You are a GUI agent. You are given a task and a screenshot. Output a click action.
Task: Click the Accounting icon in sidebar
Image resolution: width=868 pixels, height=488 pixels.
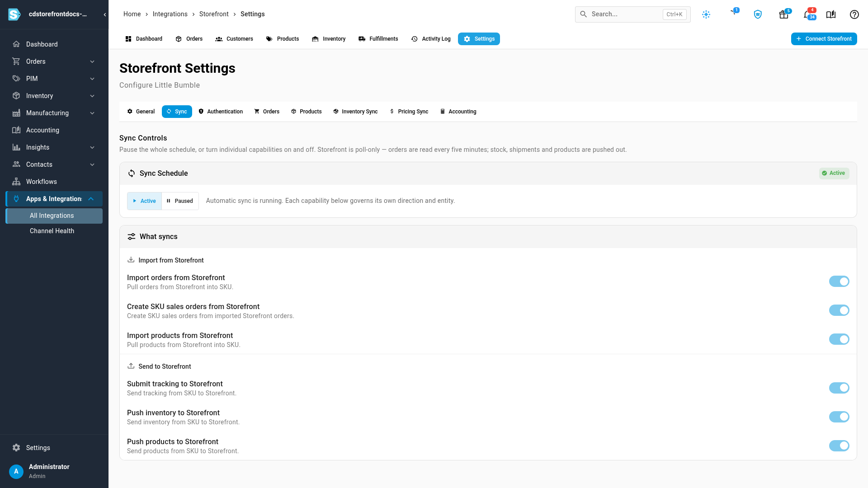click(16, 130)
